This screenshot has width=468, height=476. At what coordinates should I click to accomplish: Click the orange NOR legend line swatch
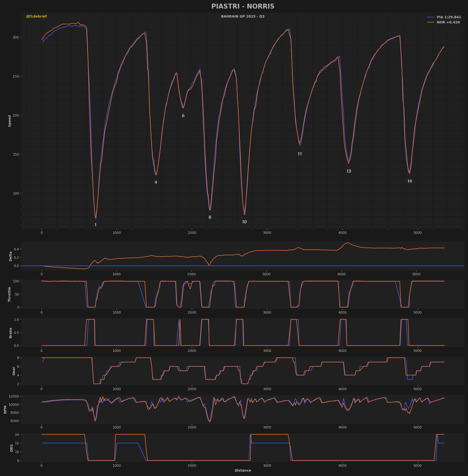click(430, 22)
